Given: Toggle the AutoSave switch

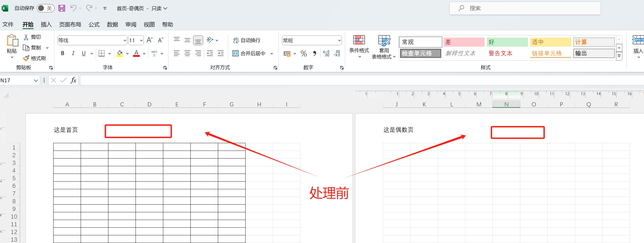Looking at the screenshot, I should point(45,8).
